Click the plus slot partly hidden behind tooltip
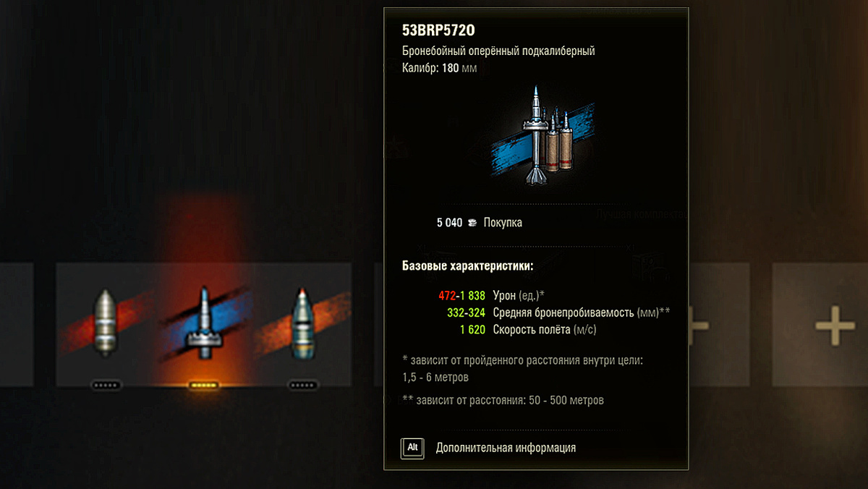The image size is (868, 489). (x=719, y=323)
